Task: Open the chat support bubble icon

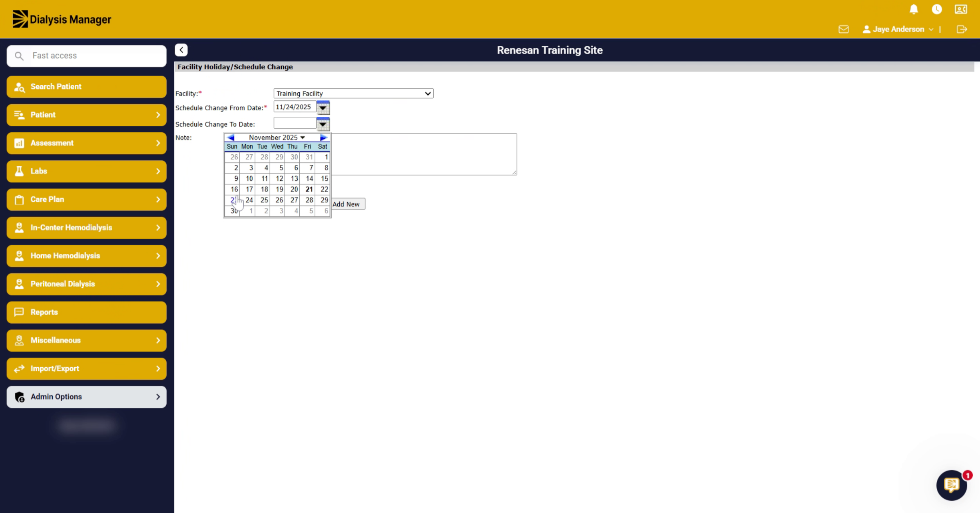Action: (x=951, y=485)
